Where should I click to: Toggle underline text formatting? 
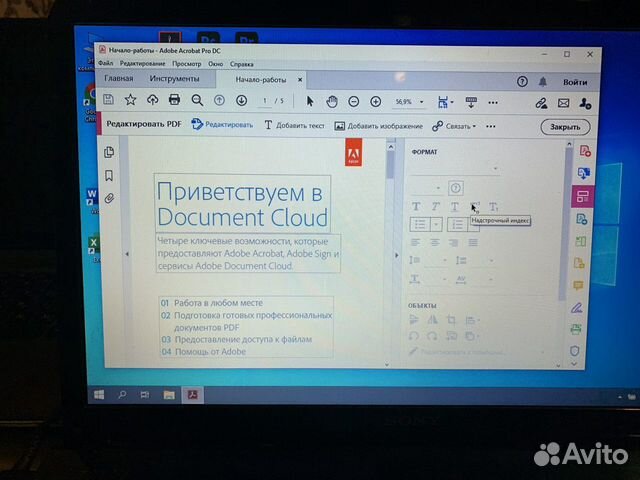(x=455, y=207)
